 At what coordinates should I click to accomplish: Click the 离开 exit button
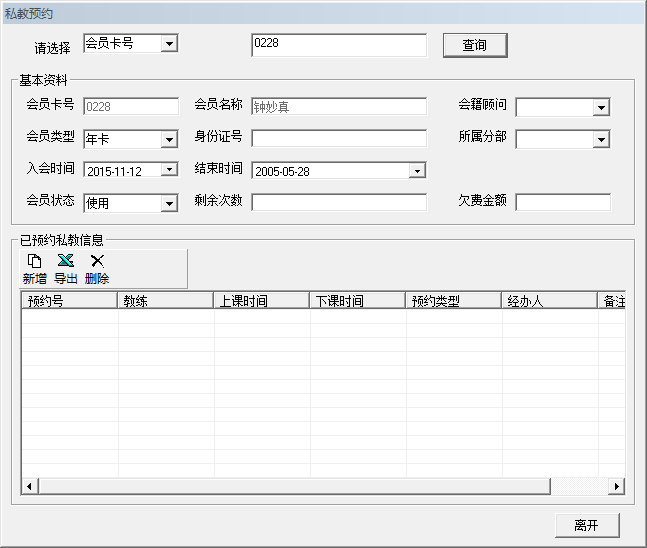tap(587, 525)
